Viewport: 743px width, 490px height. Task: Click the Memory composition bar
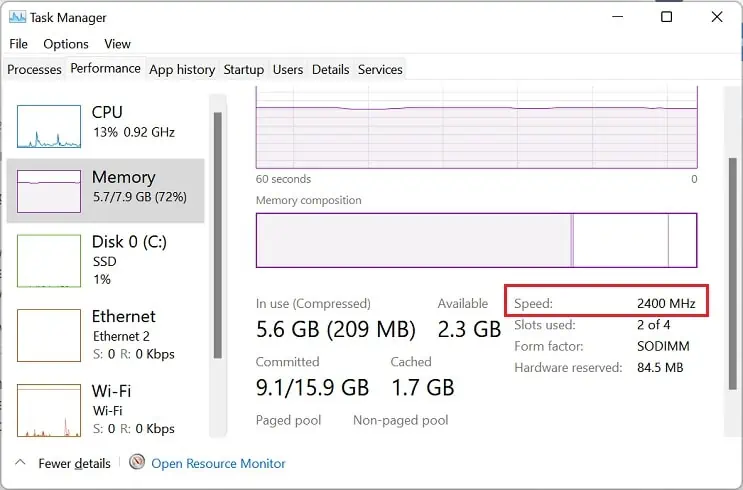(x=476, y=240)
